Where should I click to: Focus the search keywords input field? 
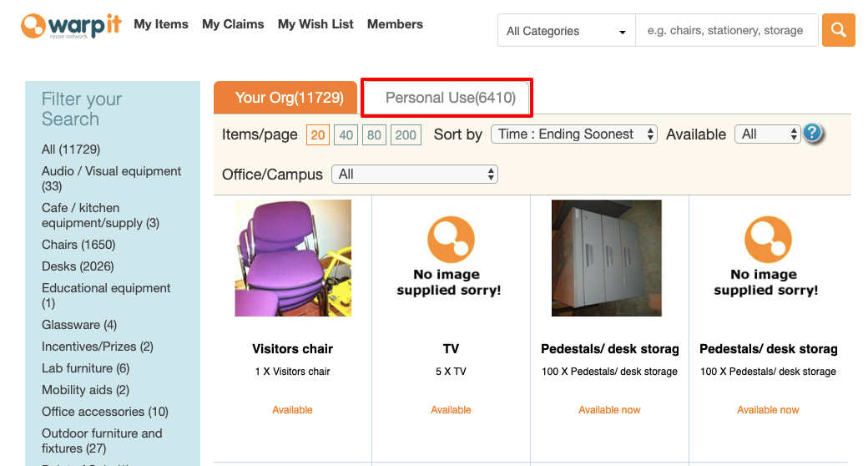[726, 30]
